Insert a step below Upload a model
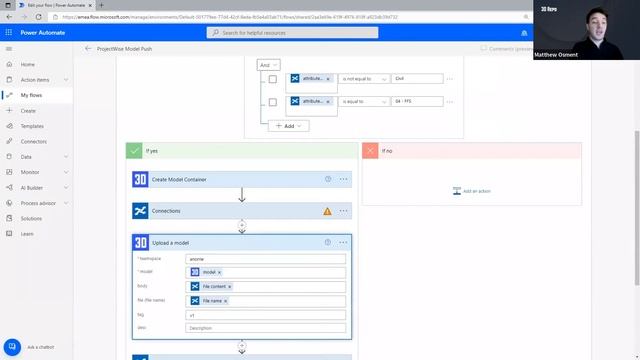640x360 pixels. coord(242,346)
